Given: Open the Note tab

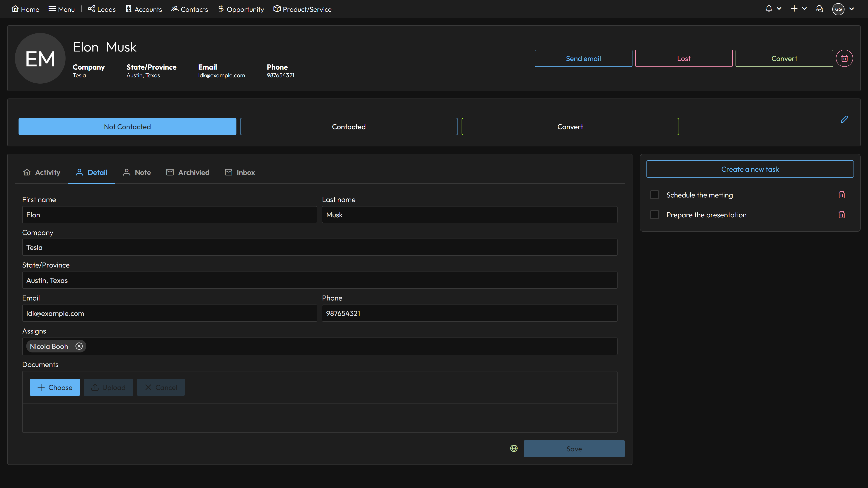Looking at the screenshot, I should (137, 172).
